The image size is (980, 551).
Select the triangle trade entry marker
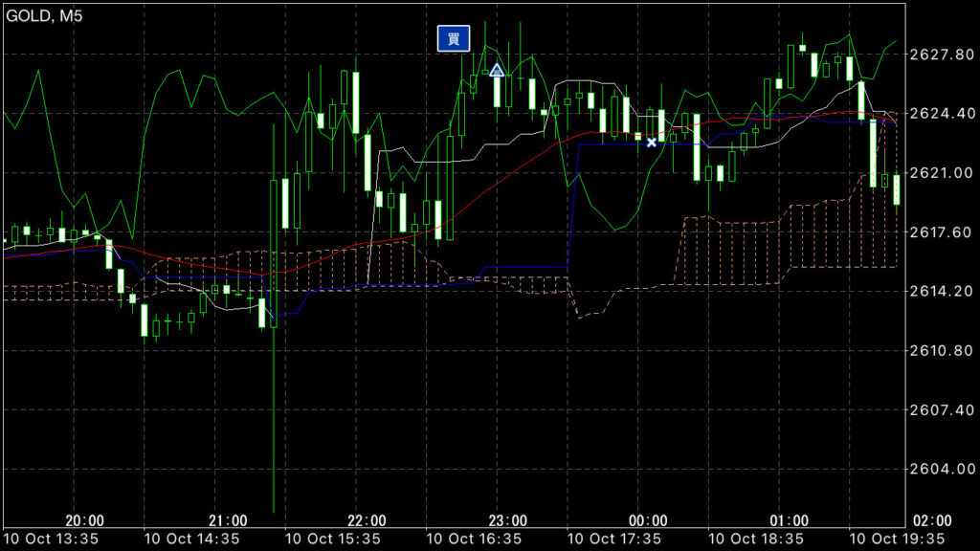[x=497, y=70]
